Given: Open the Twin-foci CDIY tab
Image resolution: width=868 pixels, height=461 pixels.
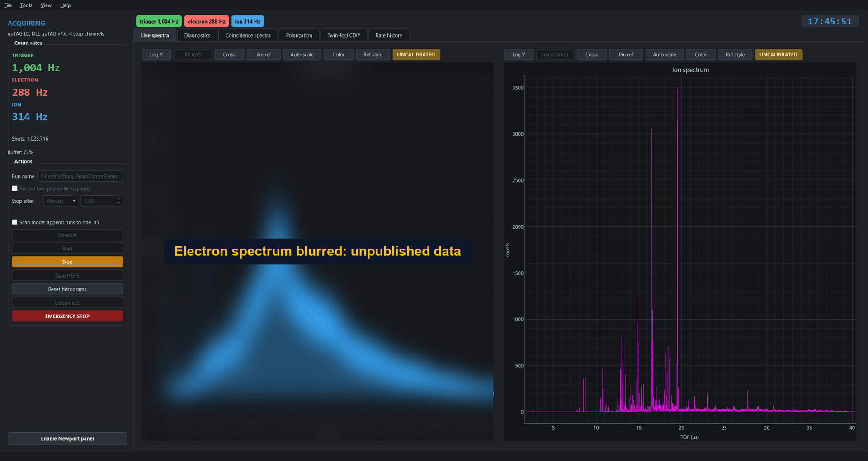Looking at the screenshot, I should click(344, 35).
